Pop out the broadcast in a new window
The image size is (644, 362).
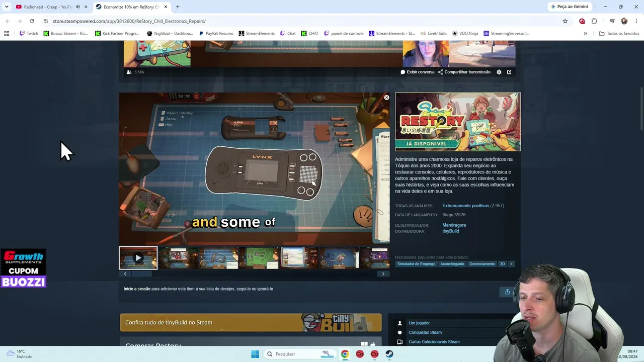pyautogui.click(x=509, y=72)
